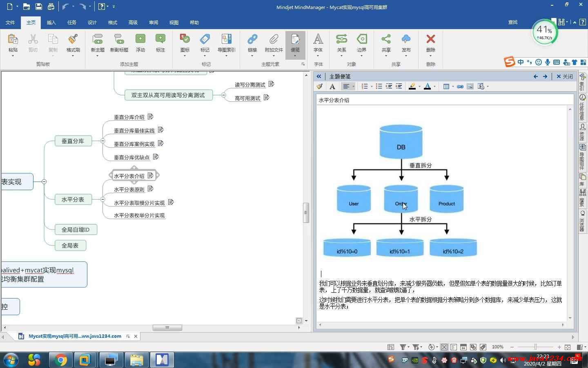Image resolution: width=588 pixels, height=368 pixels.
Task: Click the Paste (粘贴) icon
Action: pyautogui.click(x=13, y=39)
